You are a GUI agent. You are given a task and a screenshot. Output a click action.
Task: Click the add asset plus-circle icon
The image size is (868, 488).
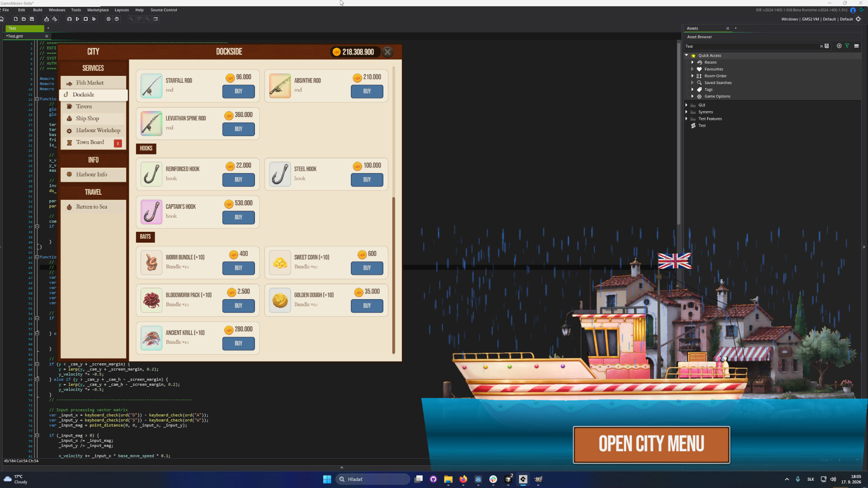pos(839,46)
